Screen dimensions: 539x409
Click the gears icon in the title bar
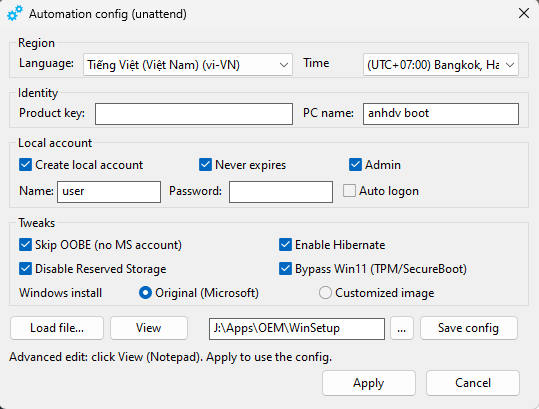[x=15, y=13]
